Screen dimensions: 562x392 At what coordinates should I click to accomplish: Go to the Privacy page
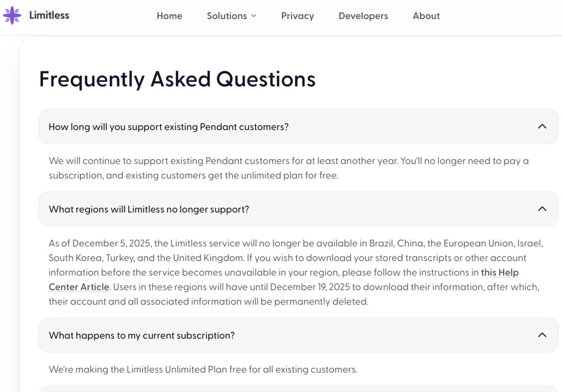tap(297, 16)
